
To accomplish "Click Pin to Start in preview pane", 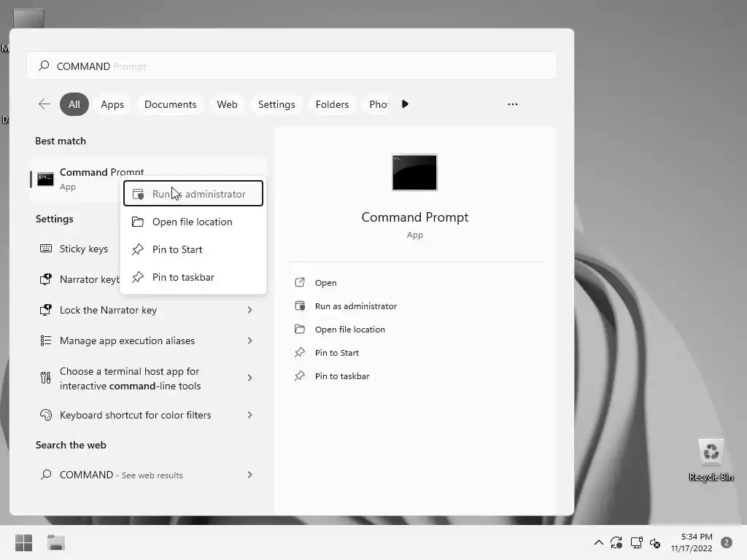I will (x=337, y=353).
